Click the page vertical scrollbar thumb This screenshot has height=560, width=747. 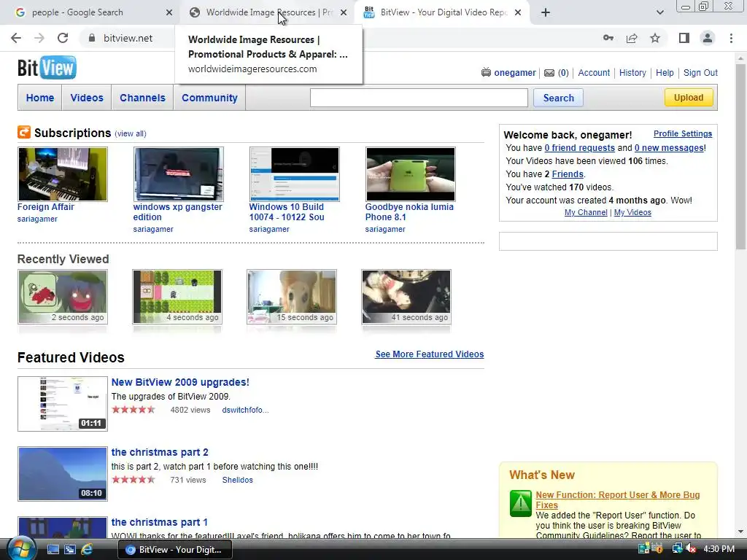coord(740,157)
